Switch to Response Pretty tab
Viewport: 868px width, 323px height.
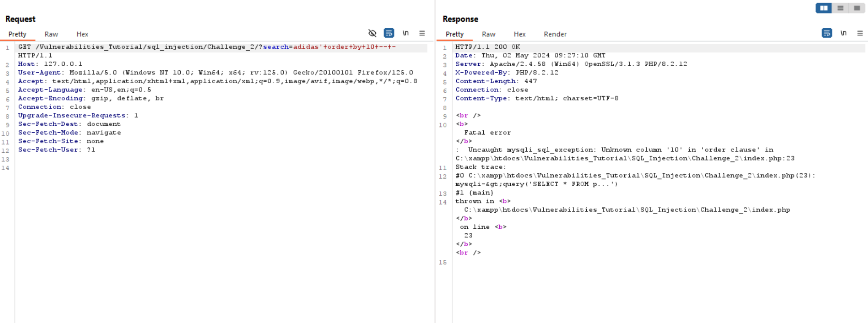click(x=455, y=34)
